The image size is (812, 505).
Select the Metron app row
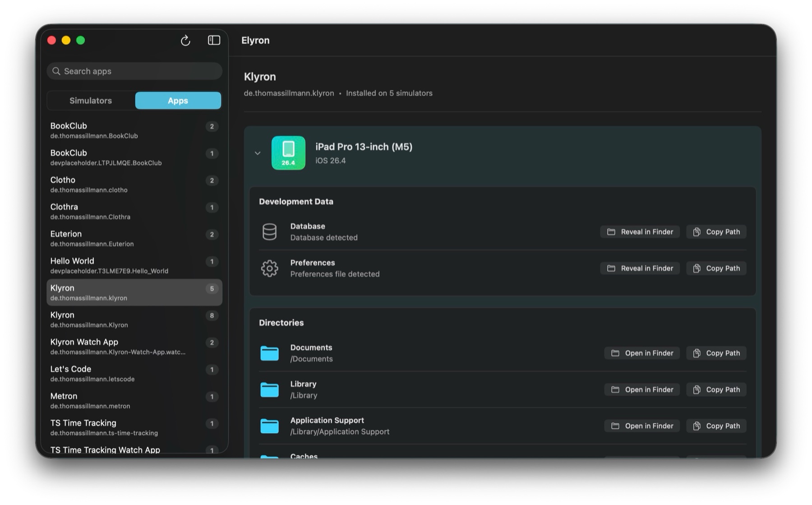click(x=134, y=401)
